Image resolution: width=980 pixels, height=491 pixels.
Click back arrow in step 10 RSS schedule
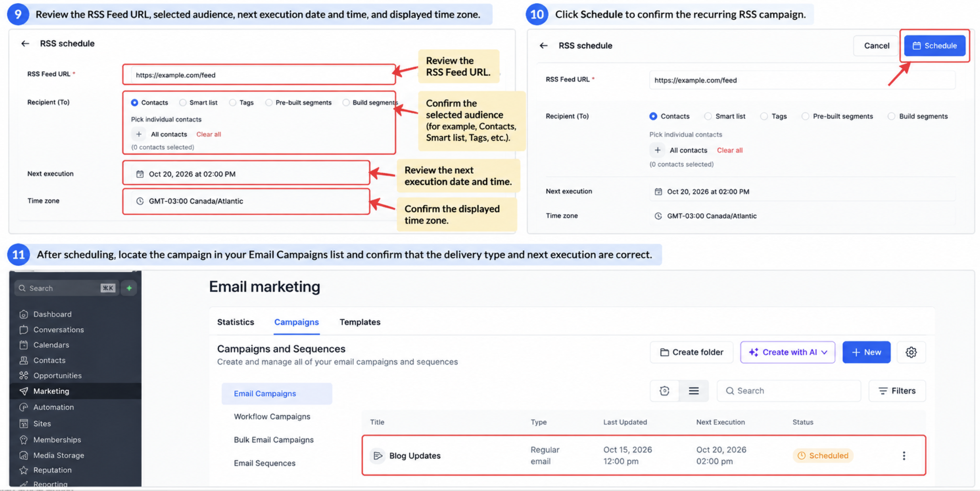[543, 46]
